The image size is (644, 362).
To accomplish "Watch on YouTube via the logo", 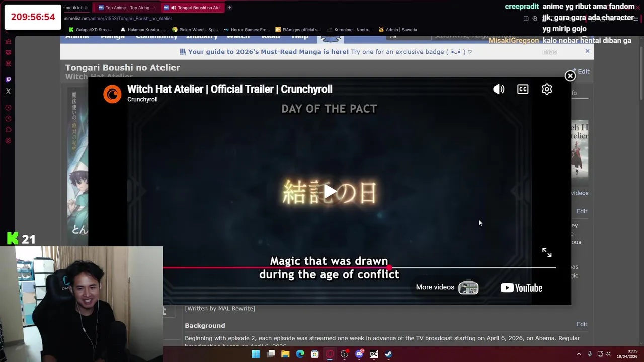I will click(521, 288).
